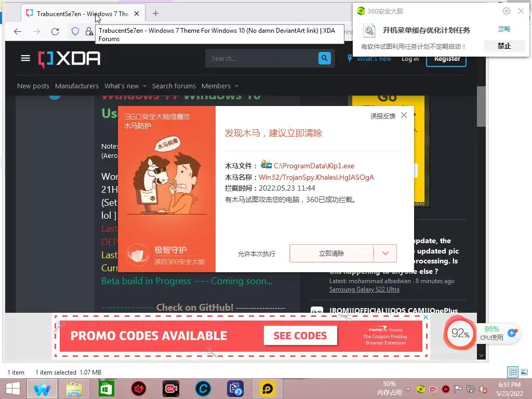Open the blue W app in taskbar
This screenshot has height=399, width=532.
tap(42, 389)
